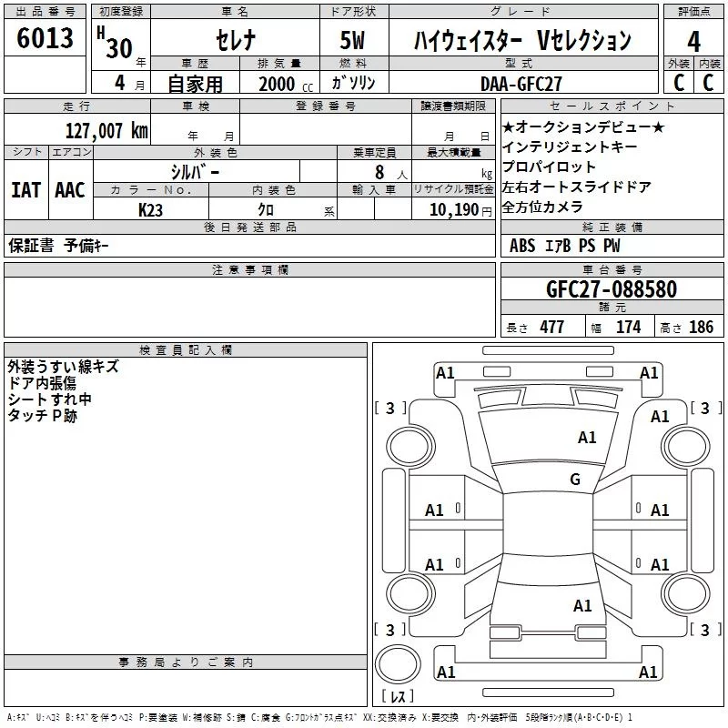Screen dimensions: 728x728
Task: Click the later-shipped parts 保証書 予備キー
Action: point(58,246)
